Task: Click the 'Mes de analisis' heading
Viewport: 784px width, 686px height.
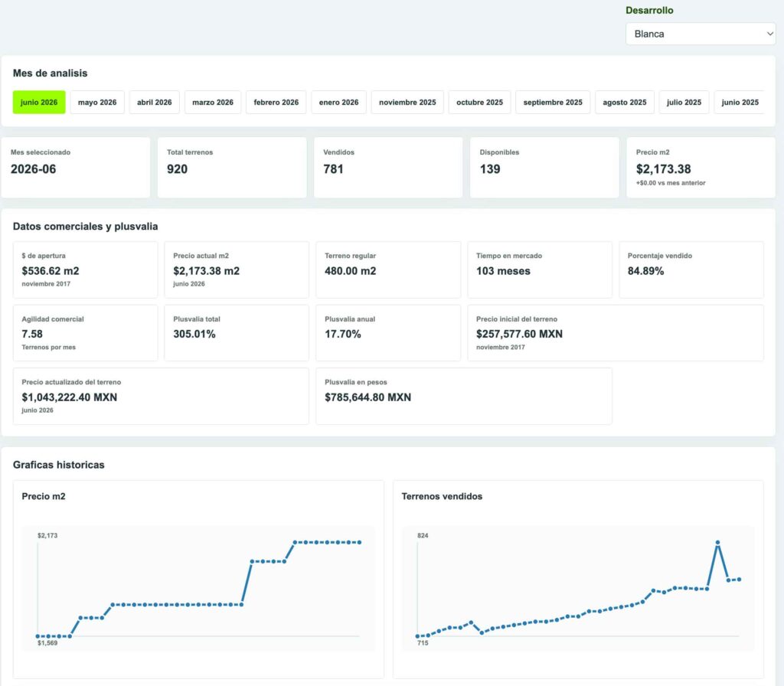Action: pos(50,73)
